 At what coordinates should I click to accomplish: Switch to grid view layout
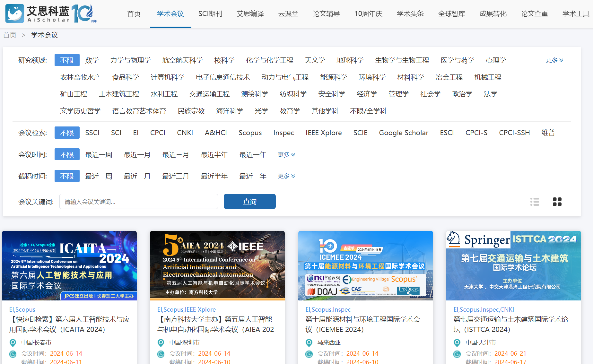coord(557,202)
